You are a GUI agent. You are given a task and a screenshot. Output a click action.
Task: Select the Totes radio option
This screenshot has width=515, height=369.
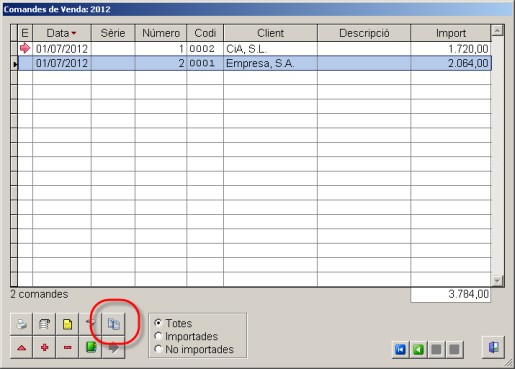point(173,323)
